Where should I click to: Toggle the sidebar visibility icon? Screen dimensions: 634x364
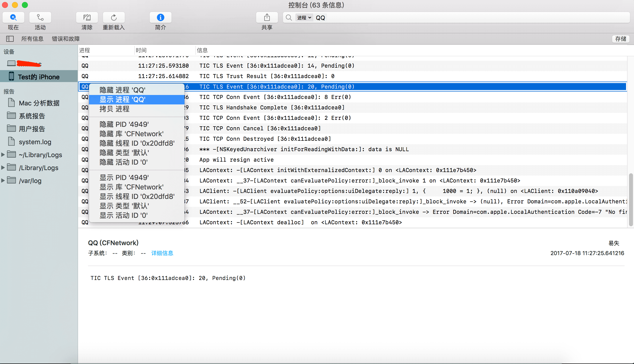(x=10, y=39)
